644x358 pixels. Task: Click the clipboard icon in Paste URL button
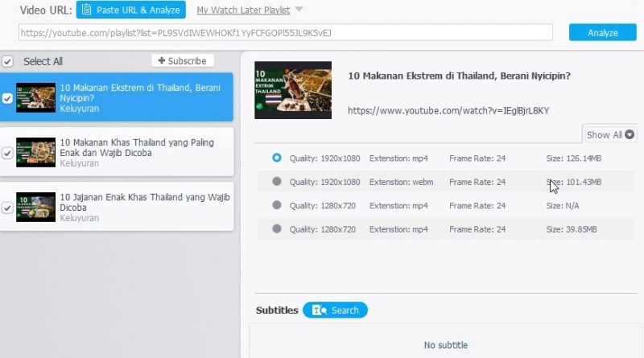click(86, 10)
